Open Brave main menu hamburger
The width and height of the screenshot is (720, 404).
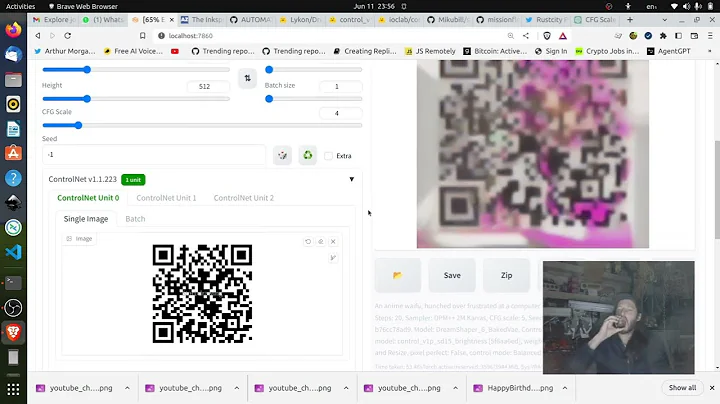[710, 36]
